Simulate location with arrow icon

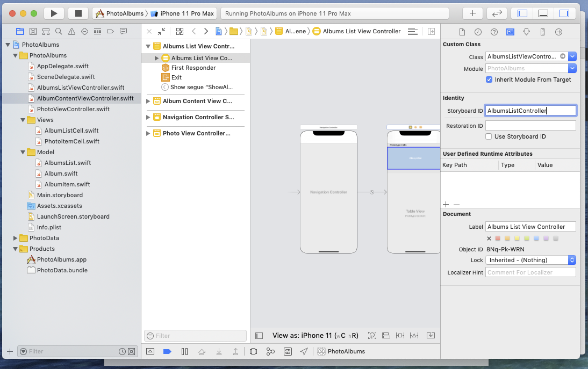pos(304,351)
